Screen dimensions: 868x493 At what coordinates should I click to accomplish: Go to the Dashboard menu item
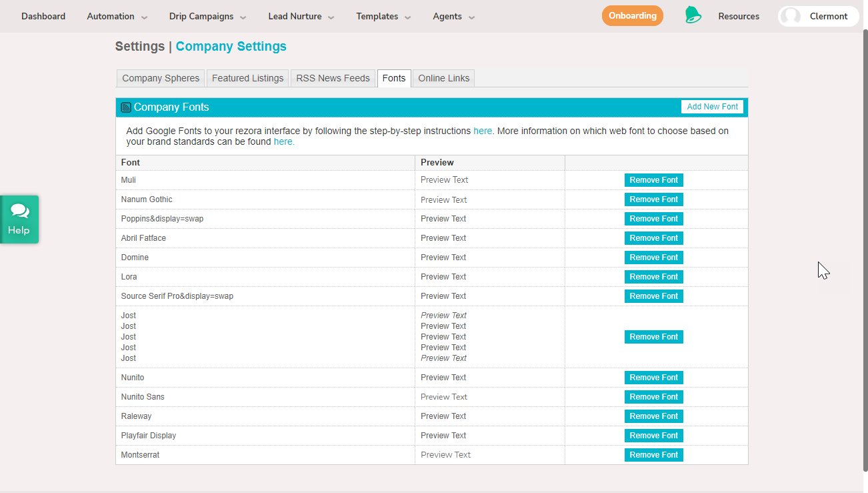click(x=43, y=16)
